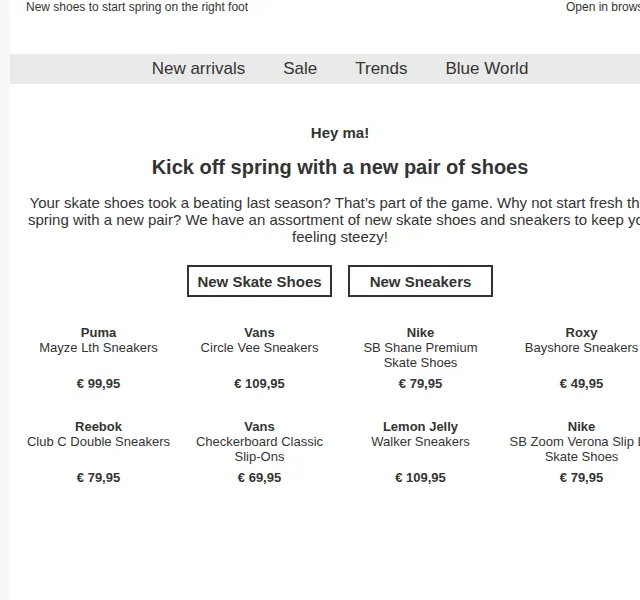View Nike SB Shane Premium Skate Shoes
This screenshot has width=640, height=600.
[420, 355]
